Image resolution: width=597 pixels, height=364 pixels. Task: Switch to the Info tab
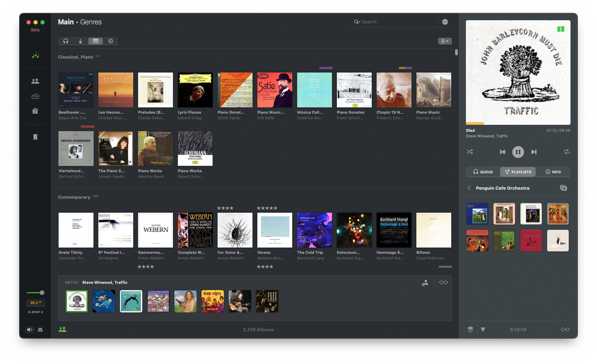[553, 172]
